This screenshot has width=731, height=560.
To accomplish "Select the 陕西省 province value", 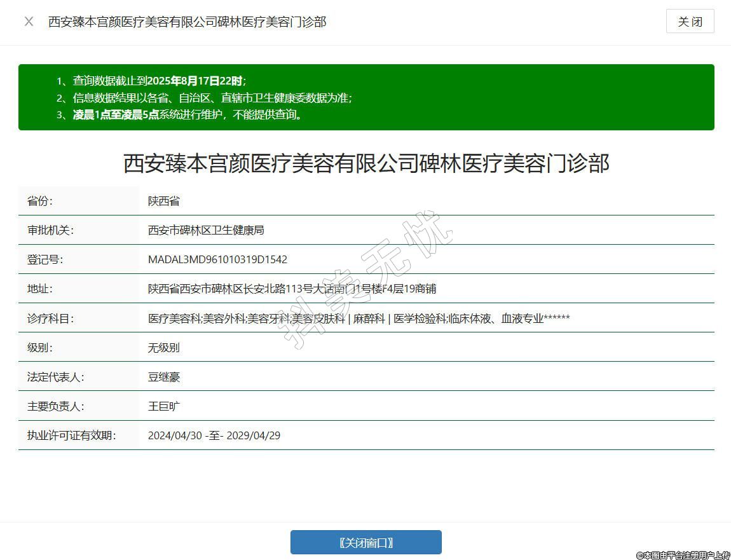I will (164, 201).
